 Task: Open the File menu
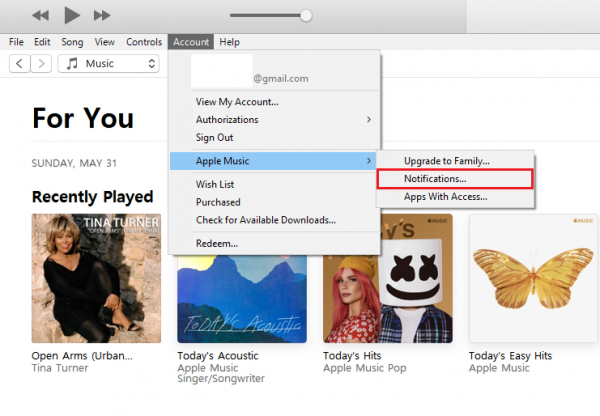(16, 42)
